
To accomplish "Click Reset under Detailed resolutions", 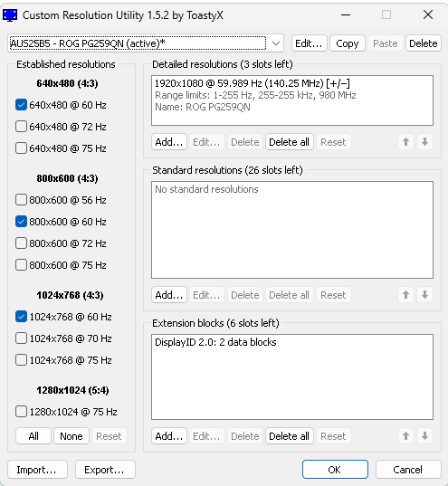I will [334, 142].
